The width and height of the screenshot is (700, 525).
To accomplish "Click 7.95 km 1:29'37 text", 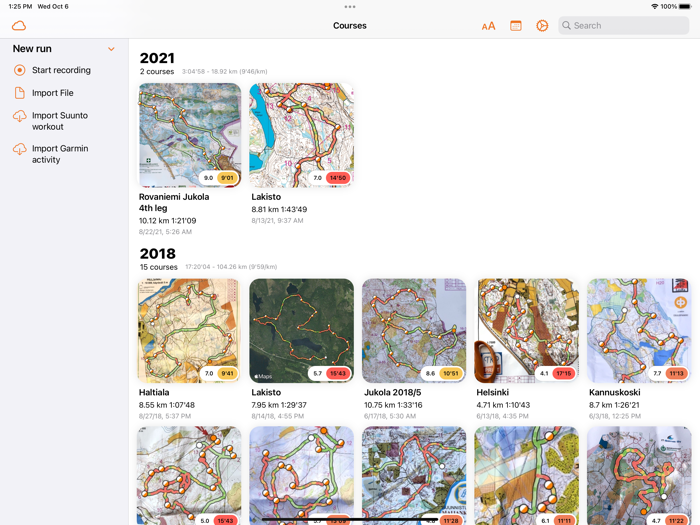I will click(279, 405).
